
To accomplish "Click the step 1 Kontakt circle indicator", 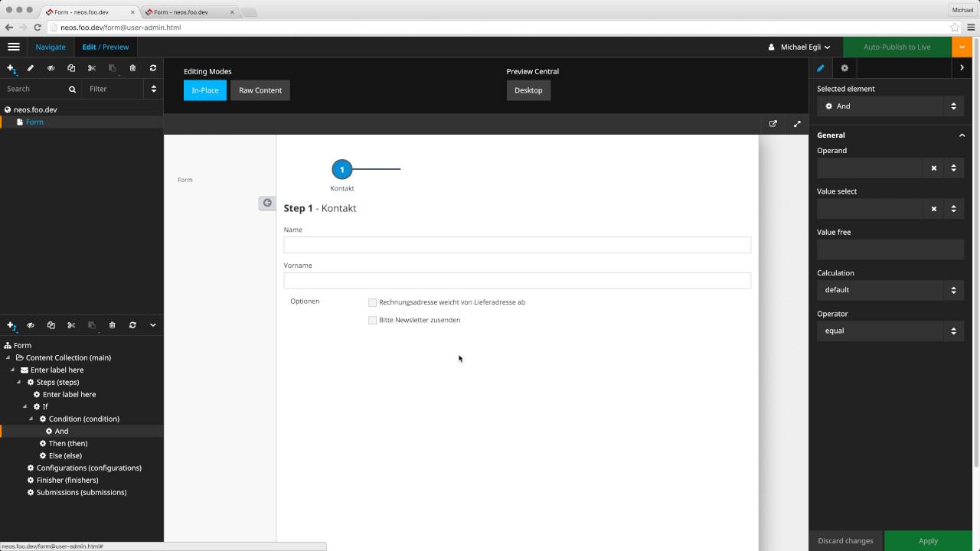I will pyautogui.click(x=342, y=169).
